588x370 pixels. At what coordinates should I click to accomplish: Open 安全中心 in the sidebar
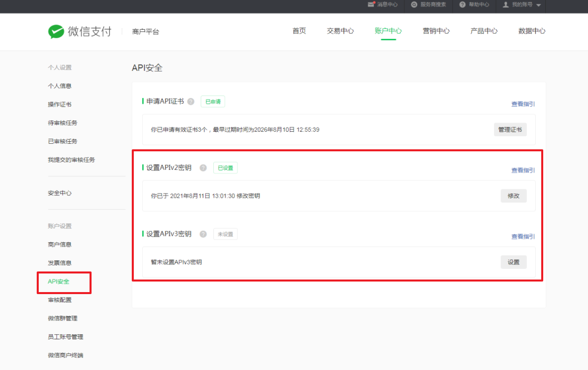pyautogui.click(x=60, y=193)
